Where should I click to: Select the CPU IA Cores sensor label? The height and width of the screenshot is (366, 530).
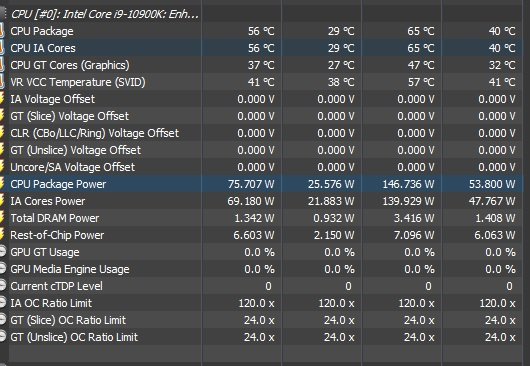pos(43,48)
